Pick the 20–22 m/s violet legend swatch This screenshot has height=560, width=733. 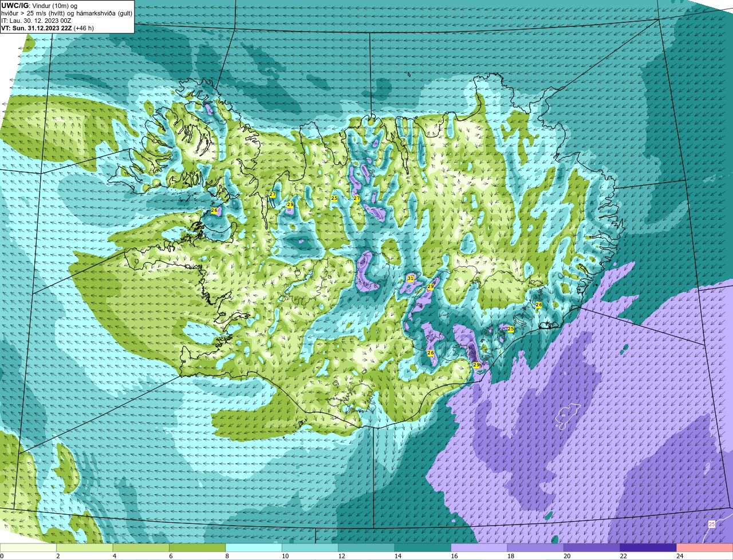(592, 547)
